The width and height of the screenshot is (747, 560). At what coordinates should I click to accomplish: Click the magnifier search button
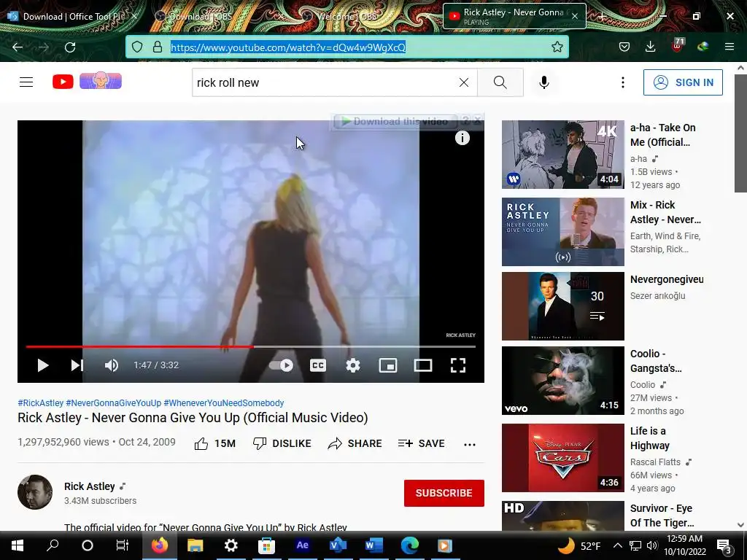tap(500, 82)
